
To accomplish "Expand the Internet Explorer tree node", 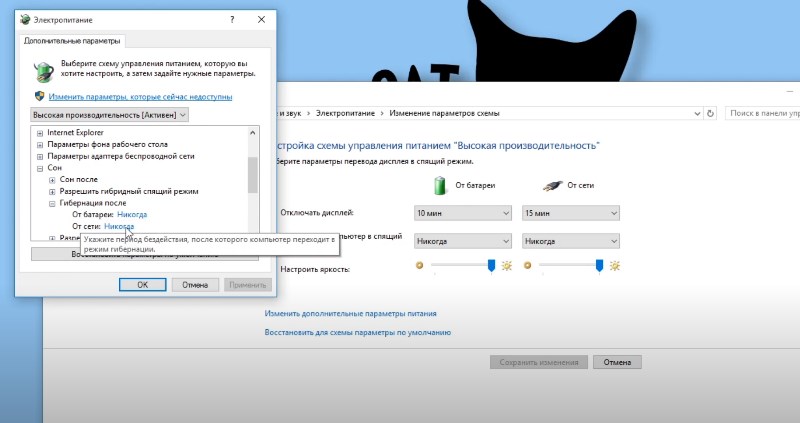I will (40, 133).
